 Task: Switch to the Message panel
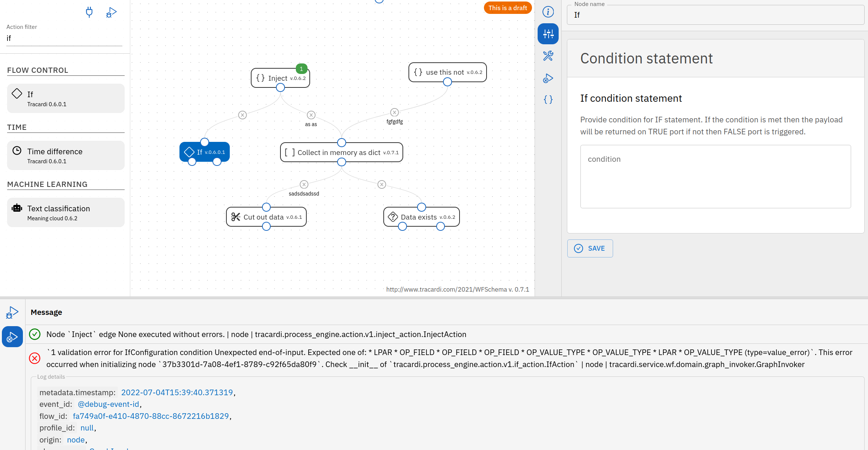[46, 312]
